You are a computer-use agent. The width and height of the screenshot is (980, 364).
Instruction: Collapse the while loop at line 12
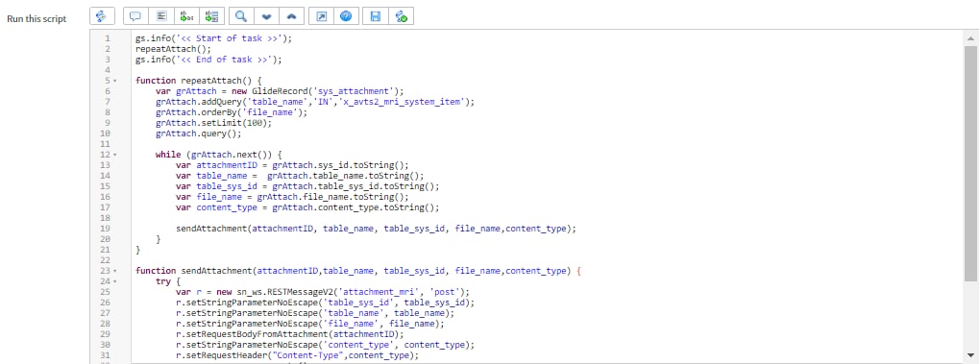[115, 155]
